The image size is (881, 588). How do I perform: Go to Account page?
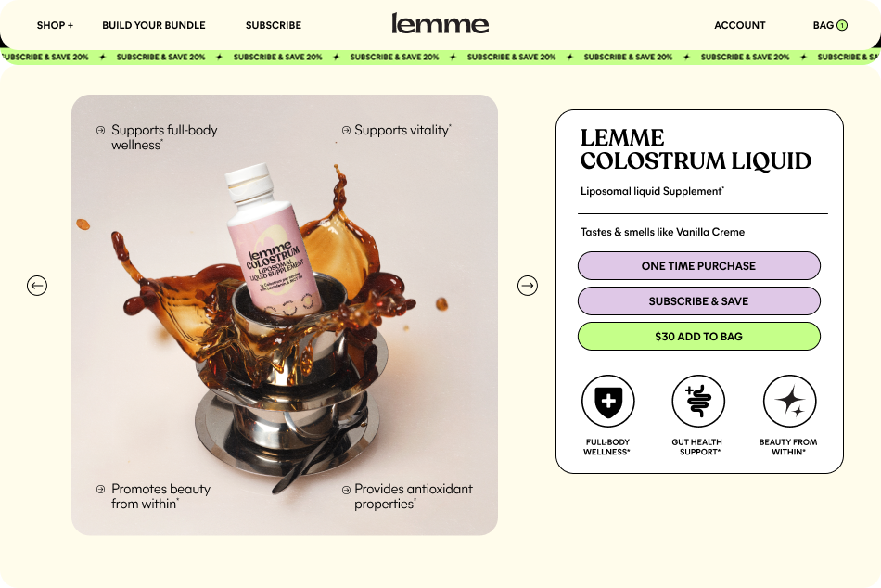[740, 25]
